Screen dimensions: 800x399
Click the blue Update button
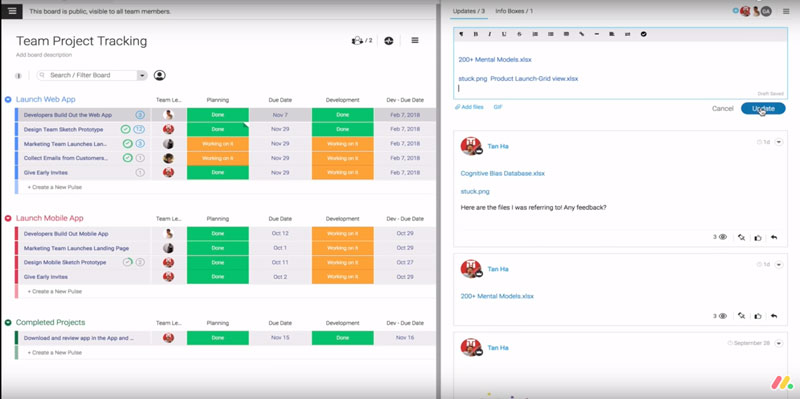point(763,108)
